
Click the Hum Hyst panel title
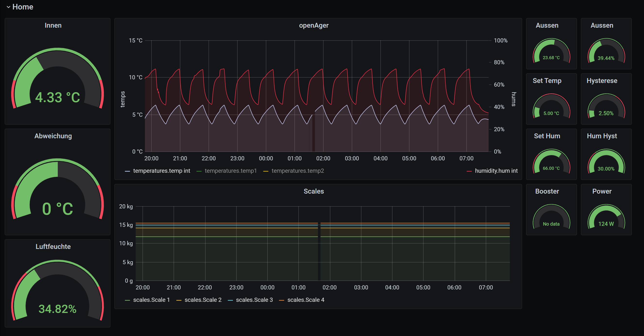pos(602,136)
